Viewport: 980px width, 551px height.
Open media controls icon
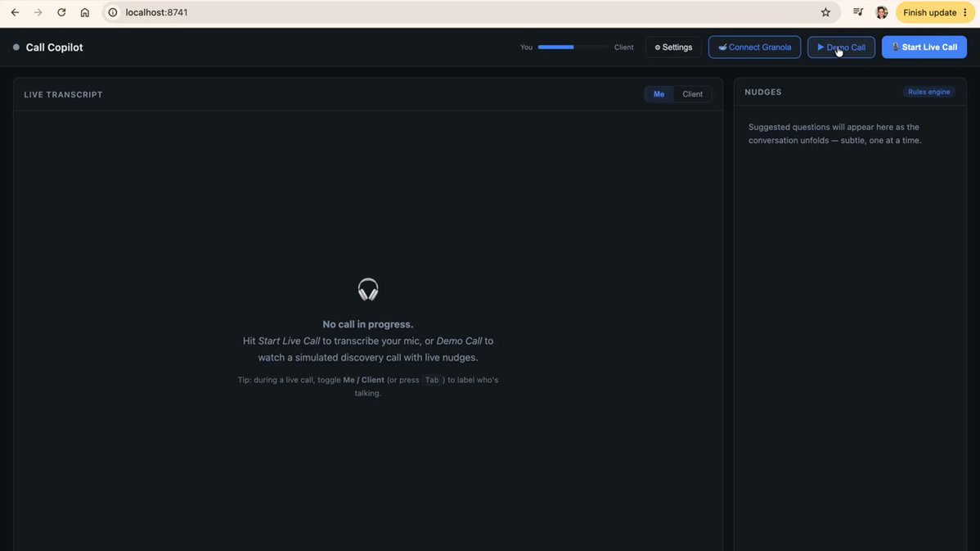[x=858, y=12]
